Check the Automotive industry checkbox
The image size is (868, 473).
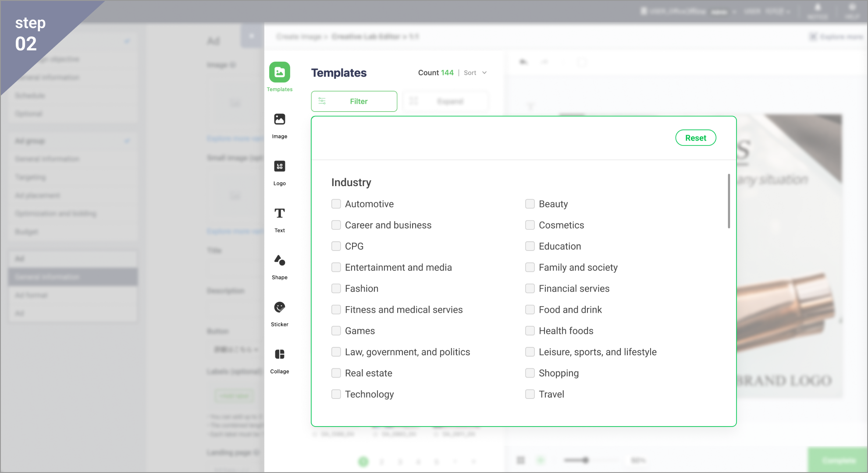pyautogui.click(x=336, y=204)
